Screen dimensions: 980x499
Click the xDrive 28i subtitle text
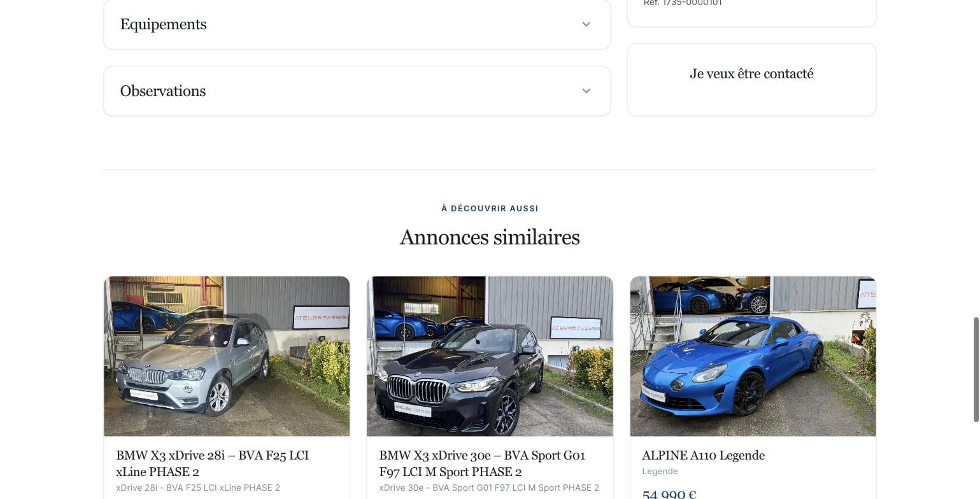coord(198,488)
